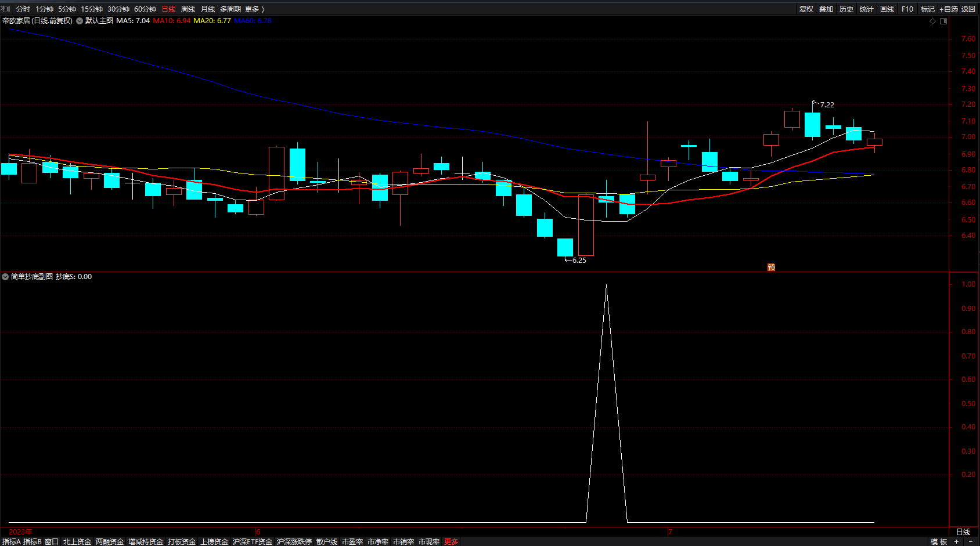Viewport: 980px width, 546px height.
Task: Select the 北上资金 indicator at the bottom
Action: 77,541
